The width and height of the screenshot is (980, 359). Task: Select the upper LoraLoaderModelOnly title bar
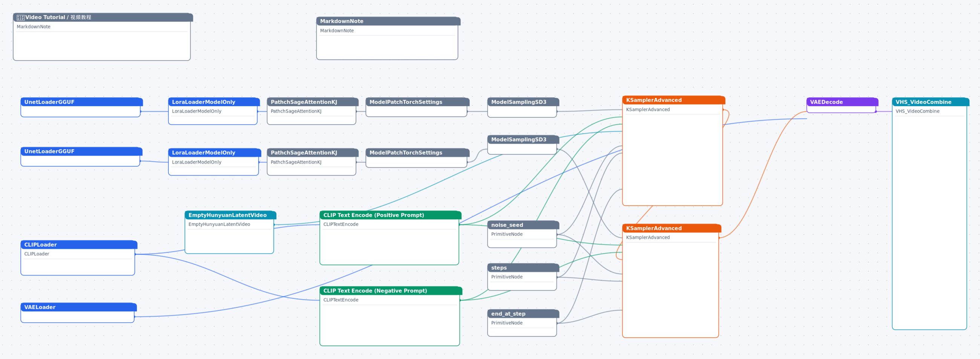coord(214,102)
